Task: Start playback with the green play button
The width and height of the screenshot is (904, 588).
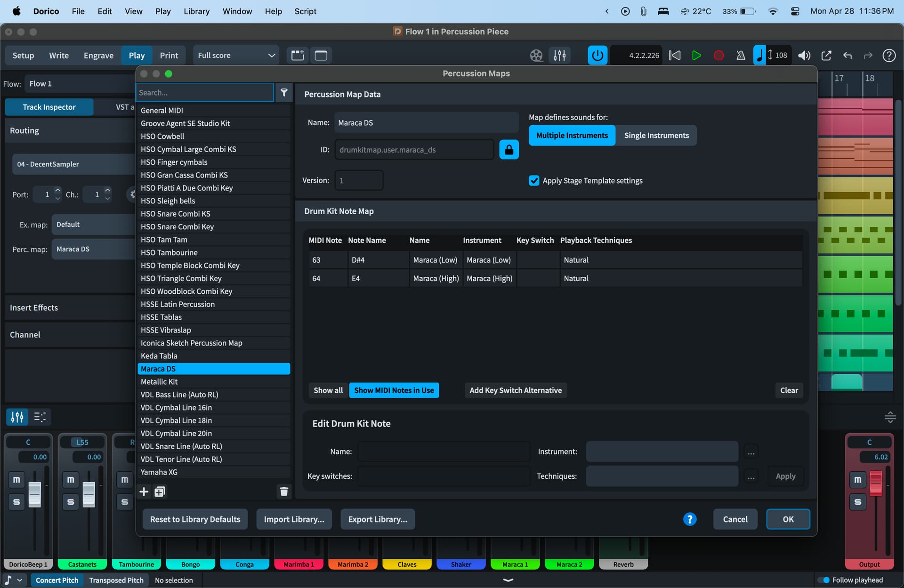Action: point(696,56)
